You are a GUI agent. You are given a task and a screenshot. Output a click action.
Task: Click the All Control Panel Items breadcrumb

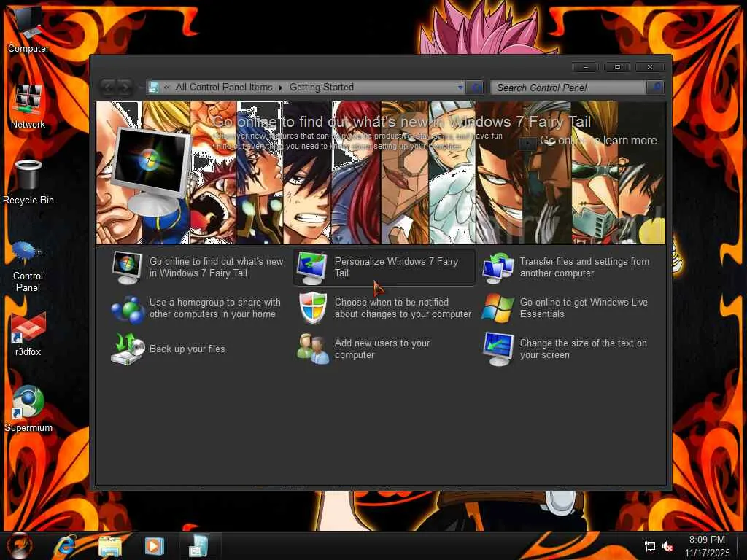224,87
